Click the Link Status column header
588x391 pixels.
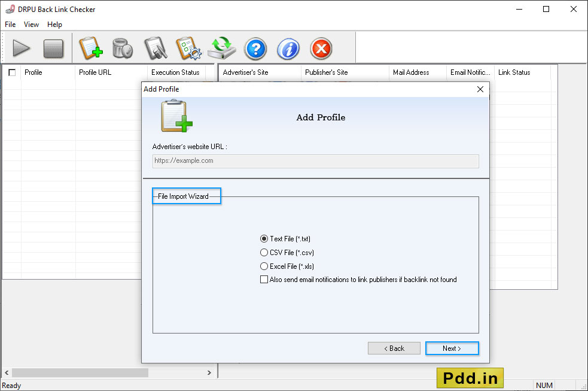pyautogui.click(x=523, y=72)
